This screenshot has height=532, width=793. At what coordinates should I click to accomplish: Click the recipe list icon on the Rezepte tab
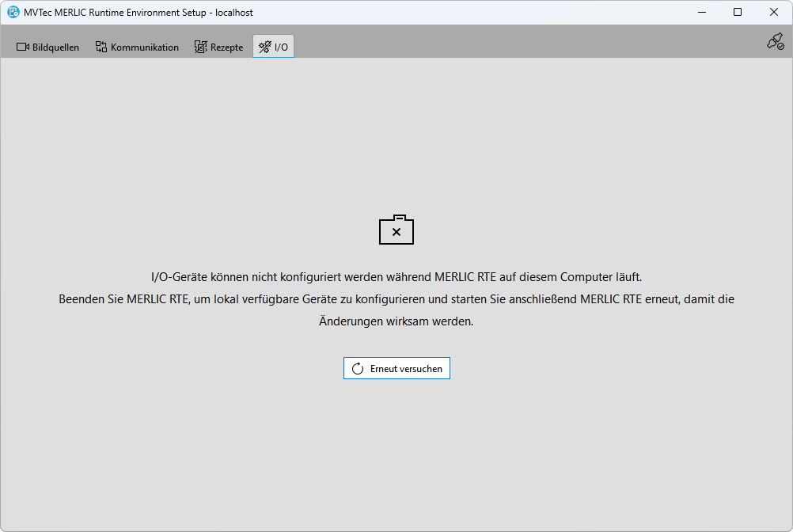tap(201, 47)
